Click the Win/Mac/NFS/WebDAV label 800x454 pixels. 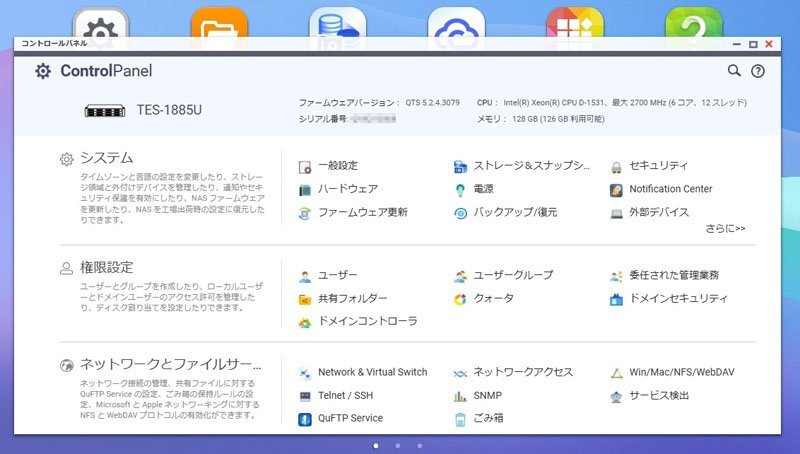point(682,372)
